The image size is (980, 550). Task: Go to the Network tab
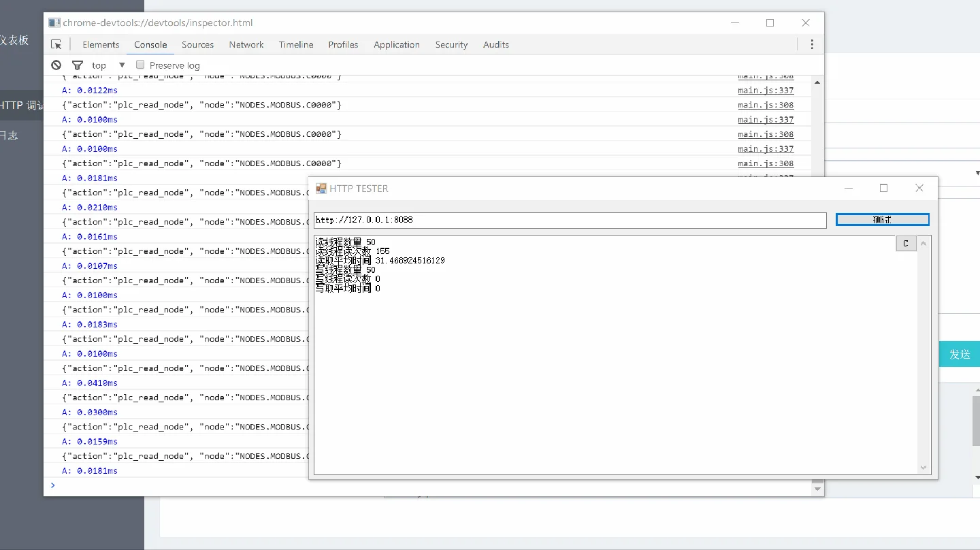tap(246, 44)
